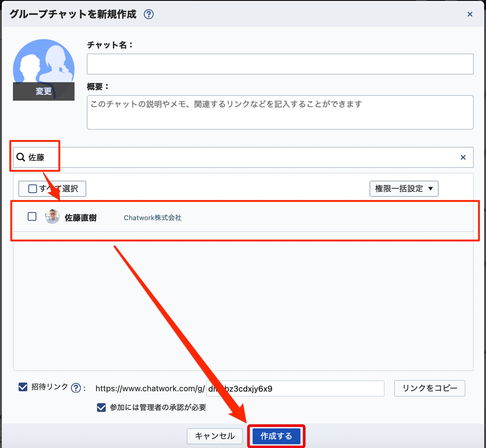Image resolution: width=486 pixels, height=448 pixels.
Task: Toggle 参加には管理者の承認が必要 checkbox
Action: 101,407
